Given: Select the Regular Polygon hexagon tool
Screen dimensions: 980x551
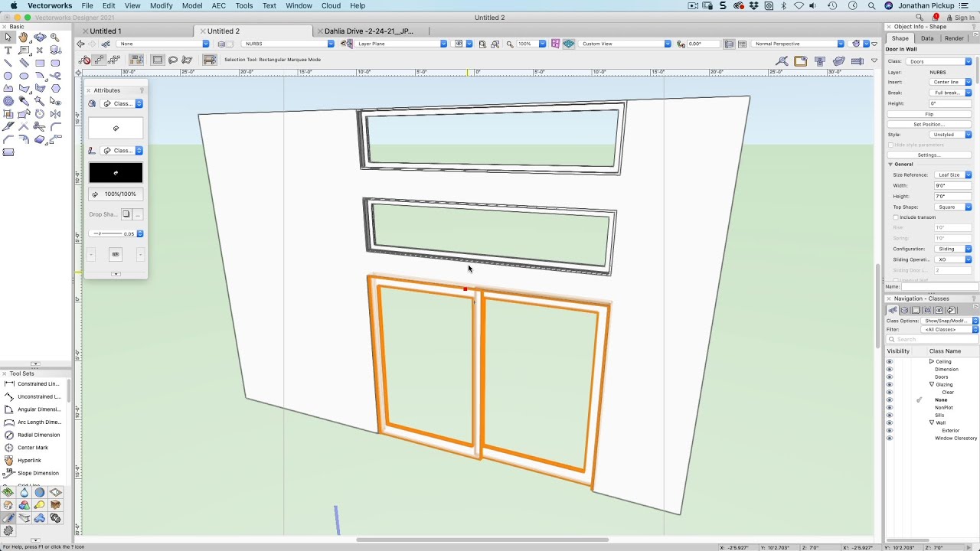Looking at the screenshot, I should point(55,88).
